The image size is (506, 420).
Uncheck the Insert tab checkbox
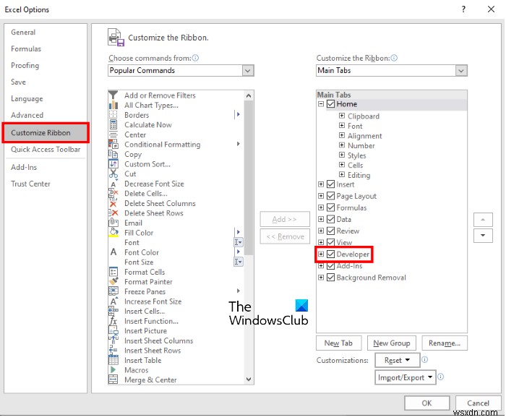330,184
